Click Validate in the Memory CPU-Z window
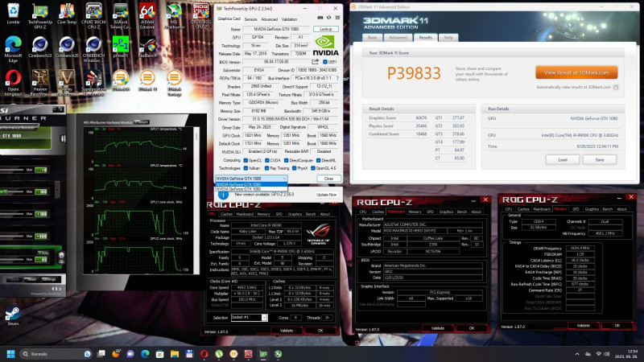 583,326
